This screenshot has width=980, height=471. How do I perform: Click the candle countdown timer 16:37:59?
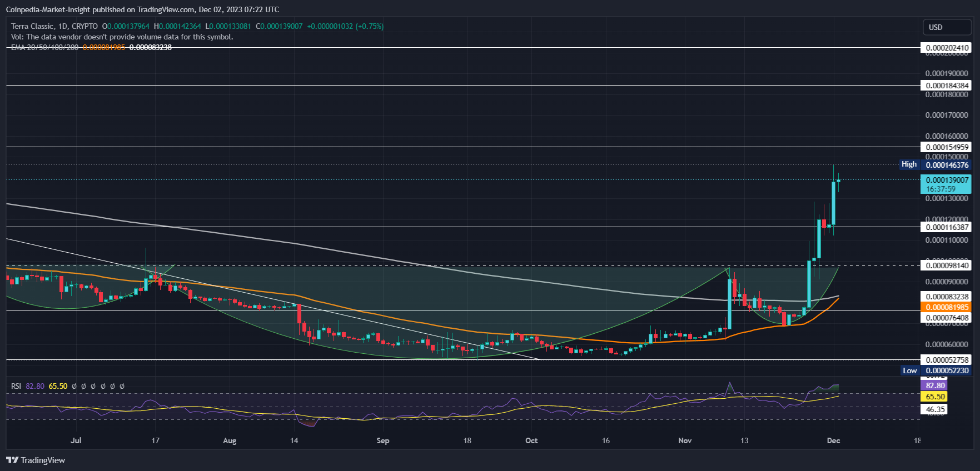click(941, 189)
